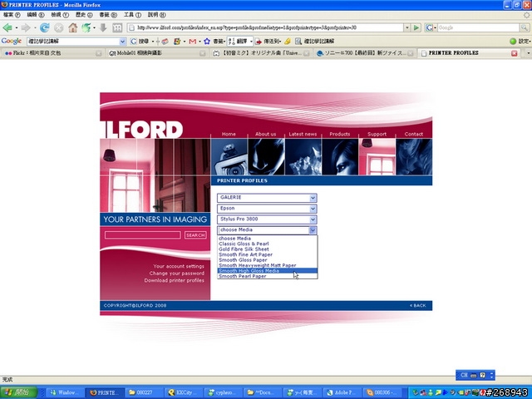
Task: Click the browser Forward arrow button
Action: (26, 27)
